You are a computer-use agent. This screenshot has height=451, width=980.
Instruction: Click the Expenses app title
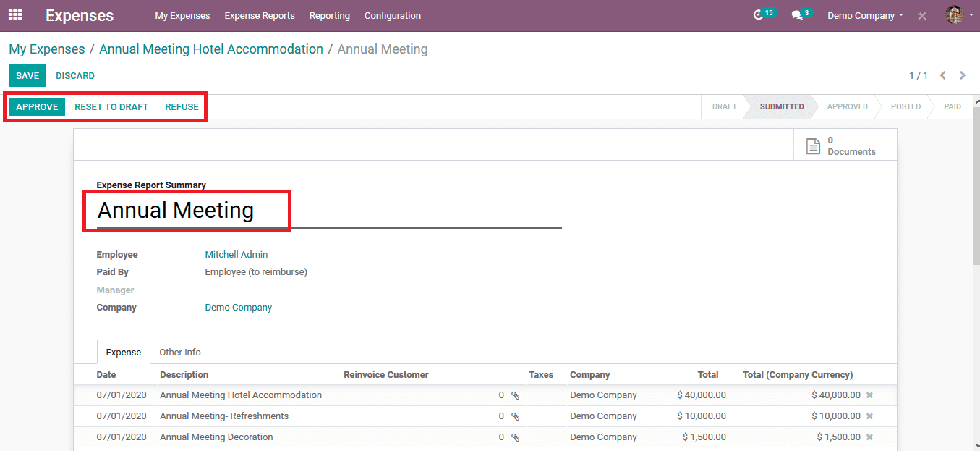point(80,15)
